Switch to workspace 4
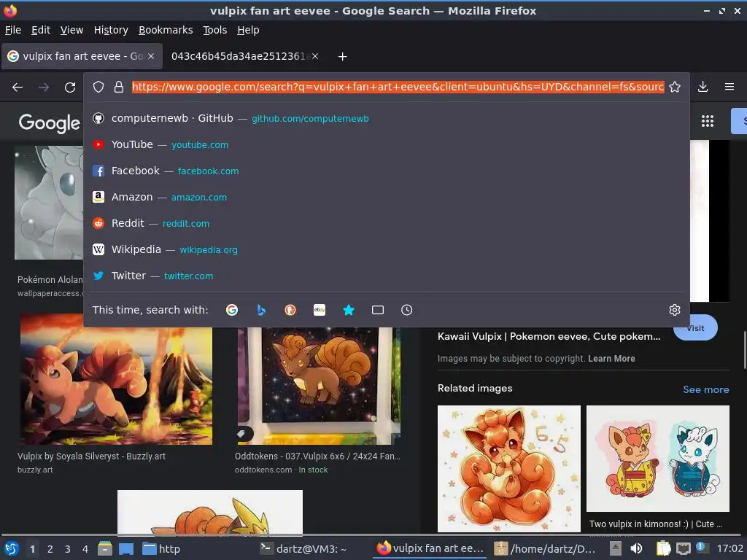This screenshot has height=560, width=747. (85, 549)
